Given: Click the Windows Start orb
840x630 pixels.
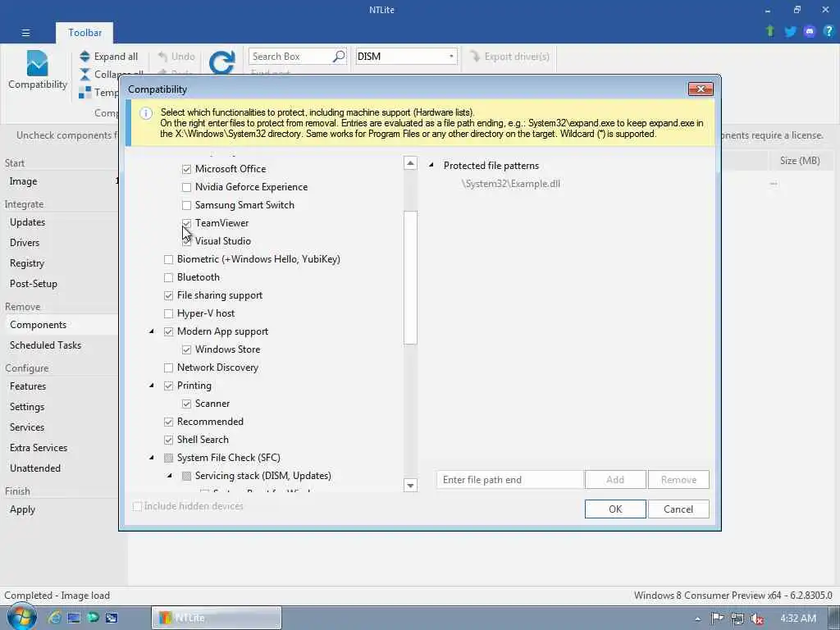Looking at the screenshot, I should (x=21, y=617).
